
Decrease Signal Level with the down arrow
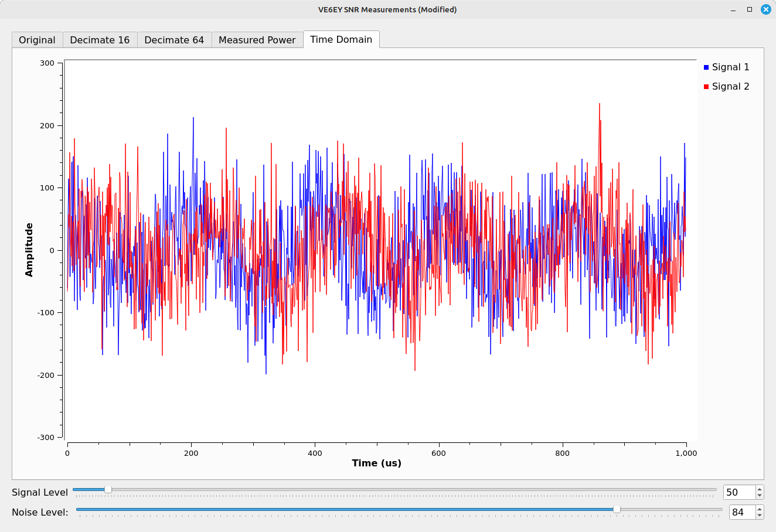coord(760,496)
